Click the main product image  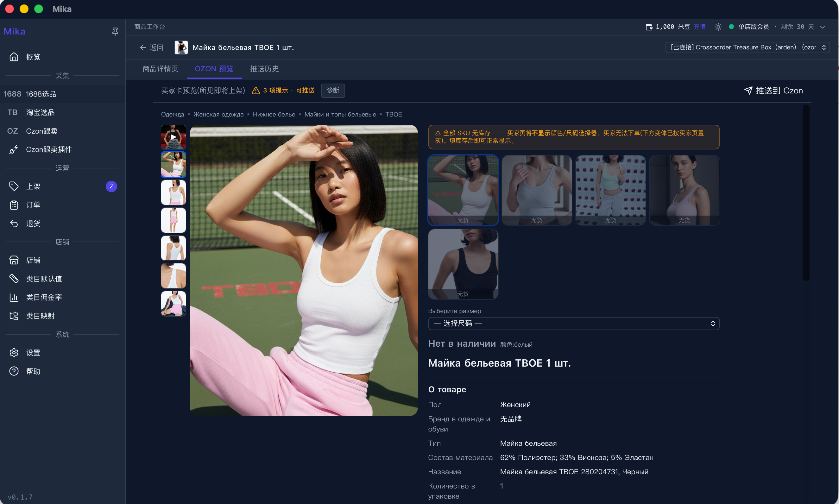tap(304, 270)
